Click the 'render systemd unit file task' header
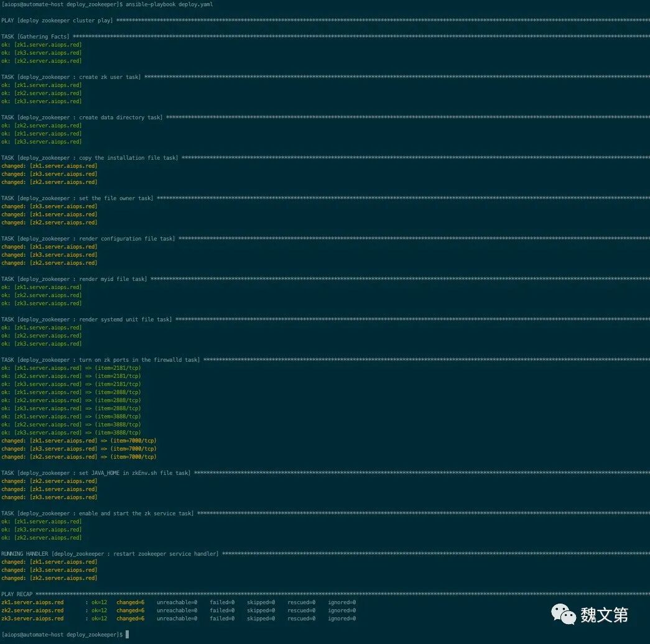 coord(86,320)
